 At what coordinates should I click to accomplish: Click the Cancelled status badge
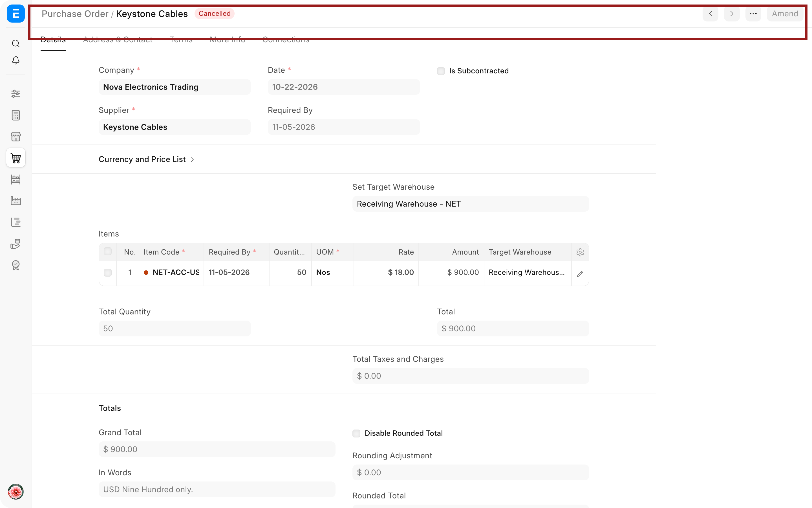coord(214,14)
